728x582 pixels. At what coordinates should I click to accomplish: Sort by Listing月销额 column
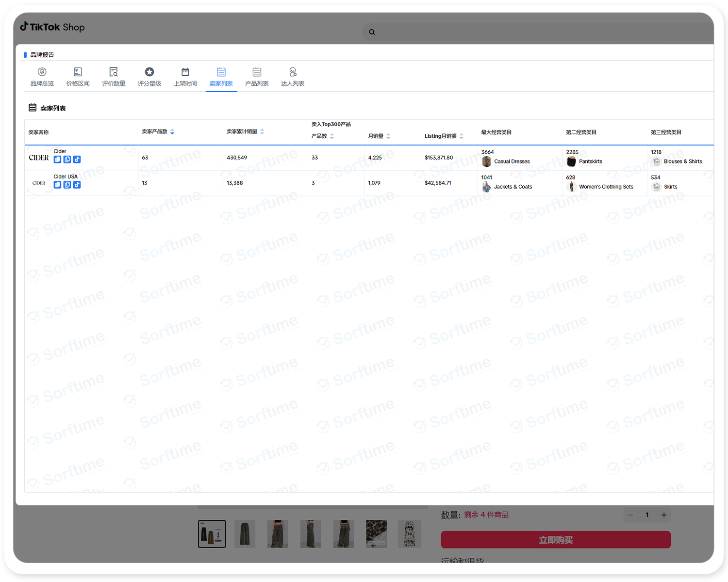pyautogui.click(x=462, y=136)
